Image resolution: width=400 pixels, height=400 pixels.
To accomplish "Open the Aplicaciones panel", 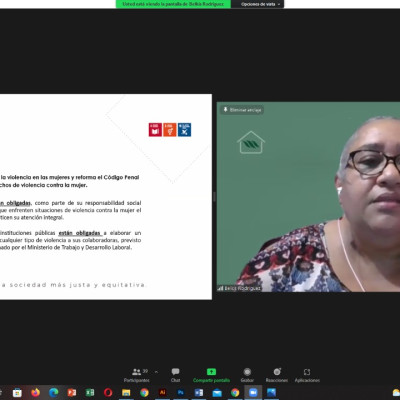I will pyautogui.click(x=307, y=375).
